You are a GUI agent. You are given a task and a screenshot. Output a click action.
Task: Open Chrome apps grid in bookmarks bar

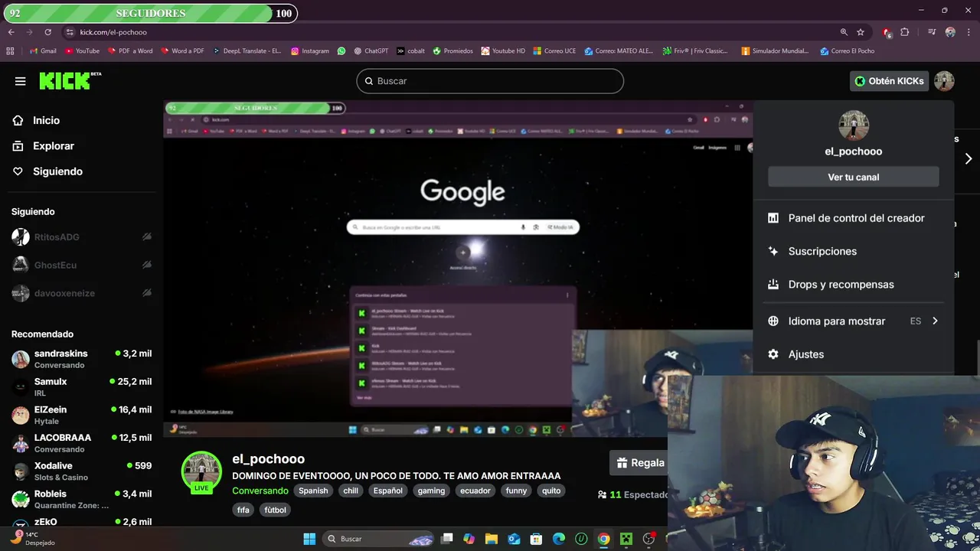(x=10, y=51)
